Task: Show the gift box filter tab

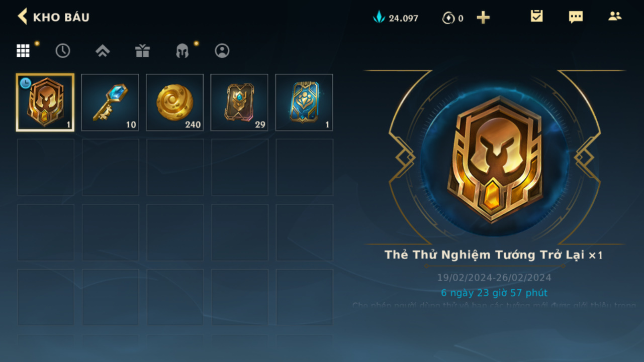Action: pos(142,51)
